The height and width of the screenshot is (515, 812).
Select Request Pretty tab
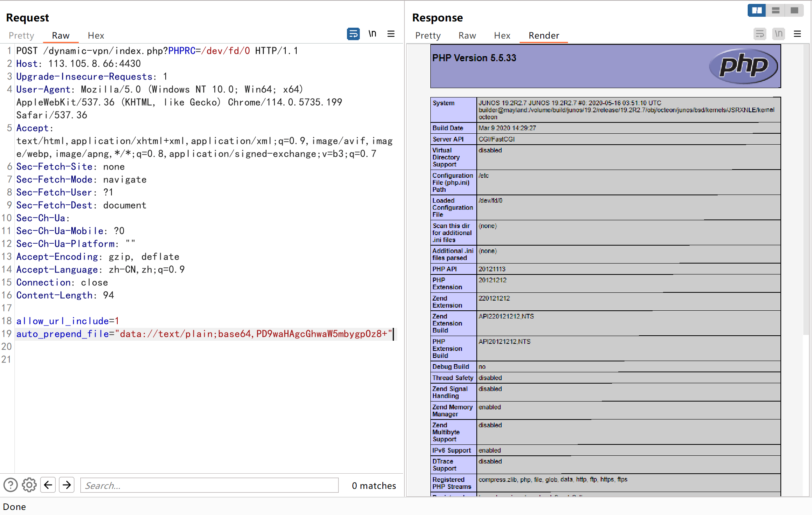tap(21, 35)
